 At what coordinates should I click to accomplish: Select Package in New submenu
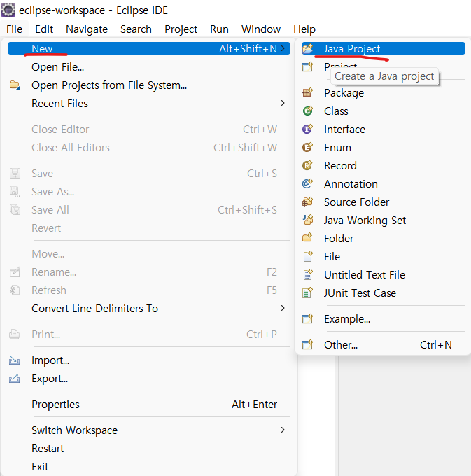click(384, 92)
